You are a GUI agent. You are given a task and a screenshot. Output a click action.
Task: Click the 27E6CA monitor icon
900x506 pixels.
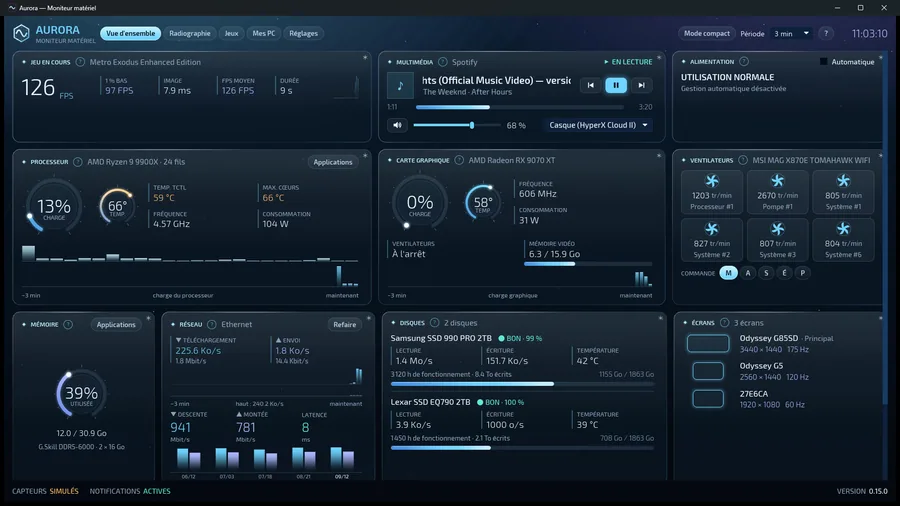(708, 399)
